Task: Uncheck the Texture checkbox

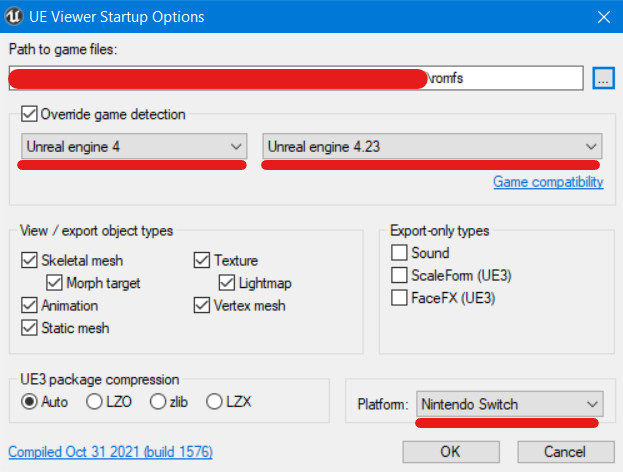Action: [203, 261]
